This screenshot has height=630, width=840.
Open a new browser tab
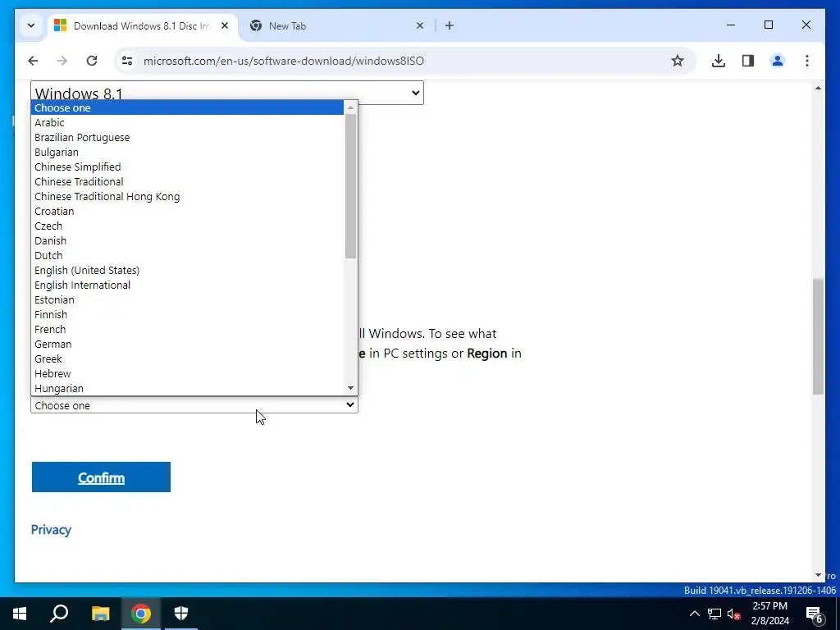click(x=450, y=25)
